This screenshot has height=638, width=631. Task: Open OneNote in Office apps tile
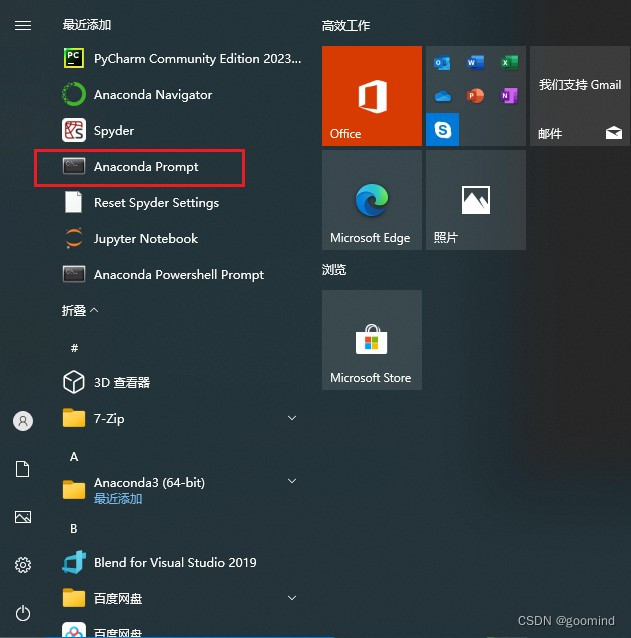(509, 96)
